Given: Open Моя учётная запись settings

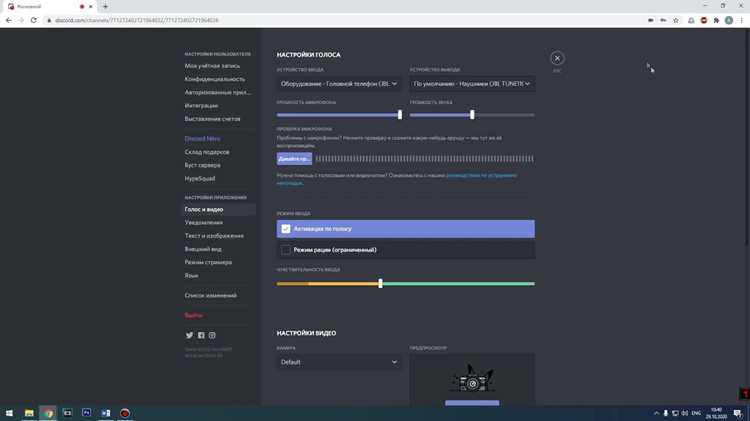Looking at the screenshot, I should click(x=212, y=66).
